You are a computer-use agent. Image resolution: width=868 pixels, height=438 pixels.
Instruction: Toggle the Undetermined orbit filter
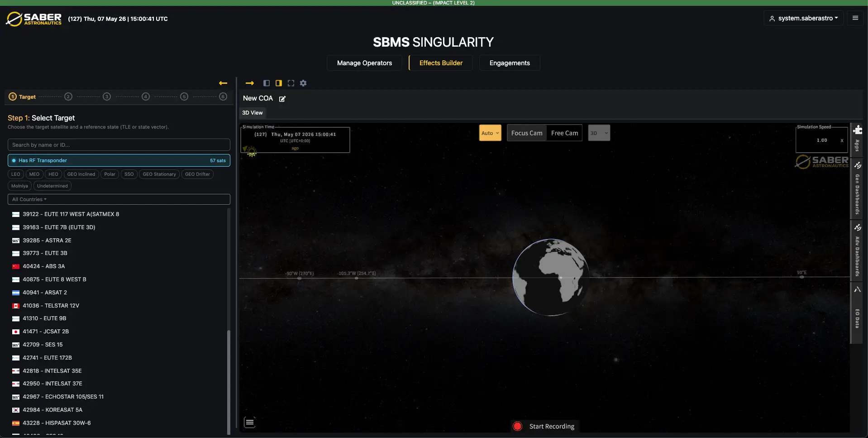[52, 186]
